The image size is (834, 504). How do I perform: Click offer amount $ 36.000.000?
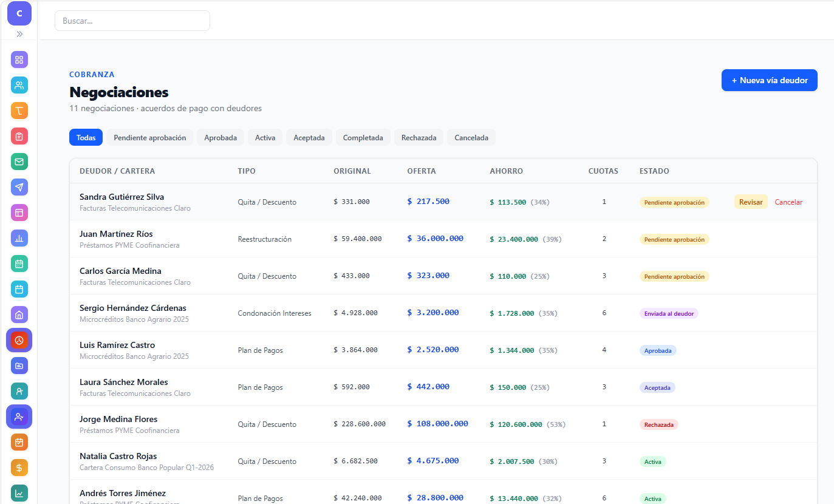[x=435, y=239]
